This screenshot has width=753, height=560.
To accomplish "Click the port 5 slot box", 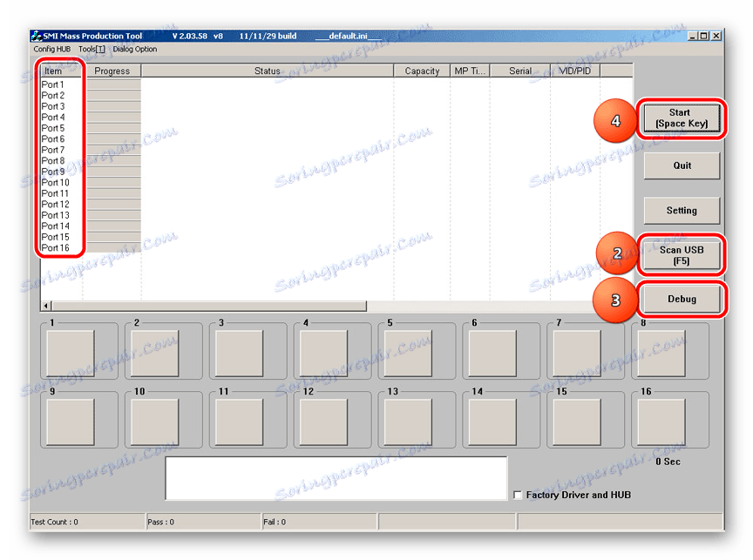I will tap(408, 354).
